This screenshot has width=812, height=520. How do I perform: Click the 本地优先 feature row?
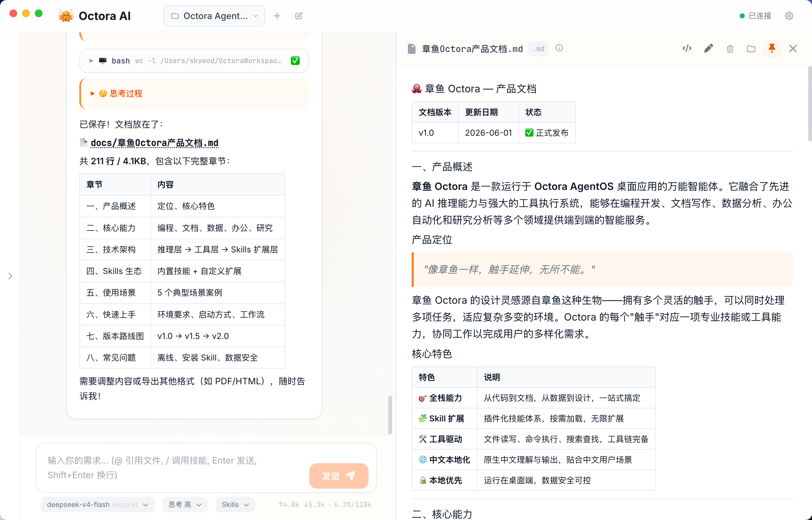point(534,480)
